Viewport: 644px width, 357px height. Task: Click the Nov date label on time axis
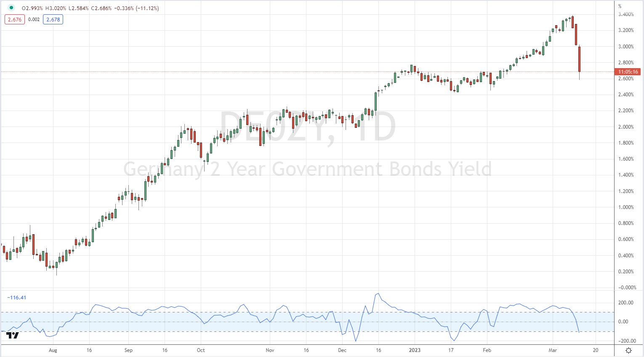click(270, 350)
